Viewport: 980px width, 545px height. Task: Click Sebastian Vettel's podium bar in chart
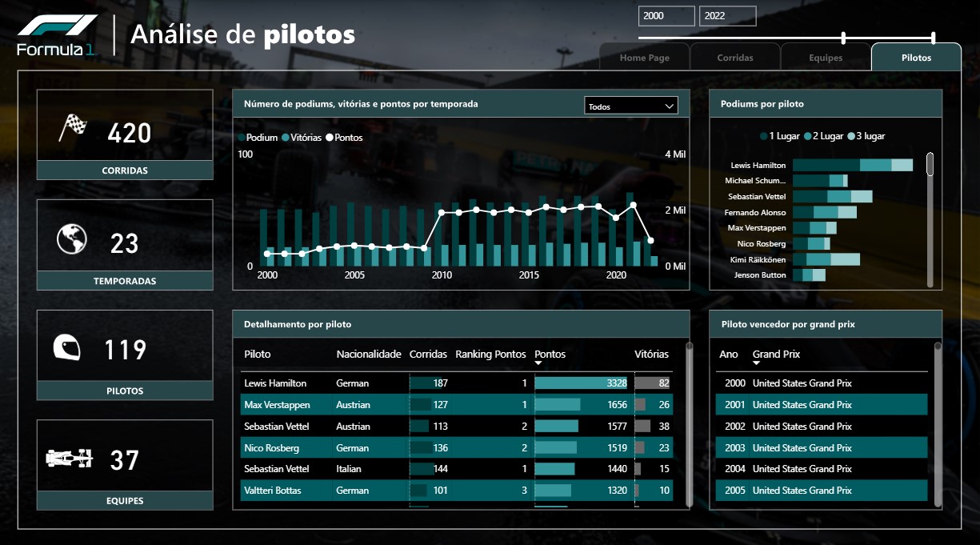(x=832, y=196)
